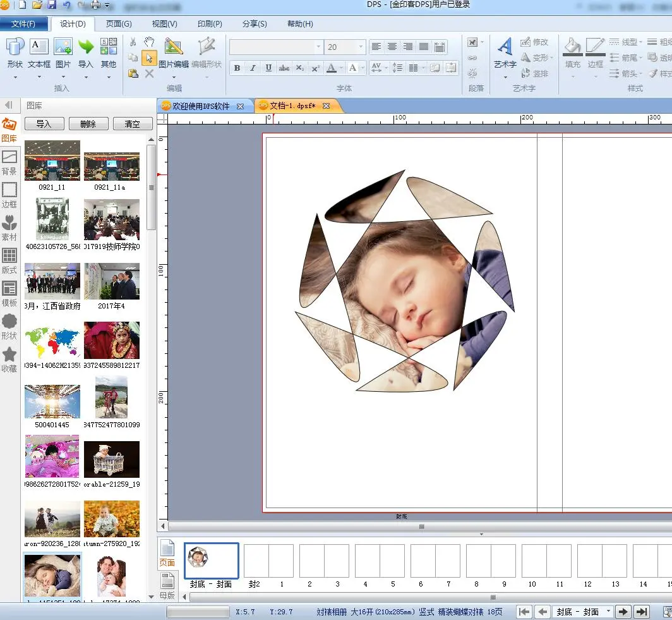Image resolution: width=672 pixels, height=620 pixels.
Task: Switch to the 欢迎使用DPS软件 document tab
Action: tap(201, 106)
